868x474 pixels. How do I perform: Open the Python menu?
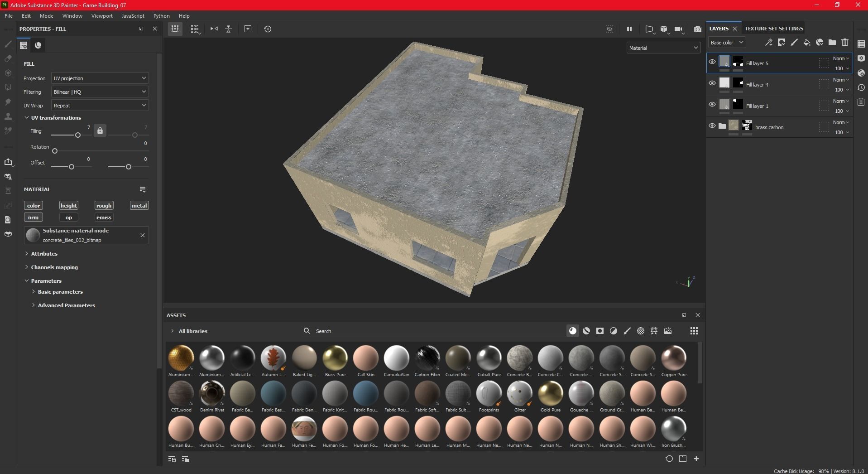162,16
